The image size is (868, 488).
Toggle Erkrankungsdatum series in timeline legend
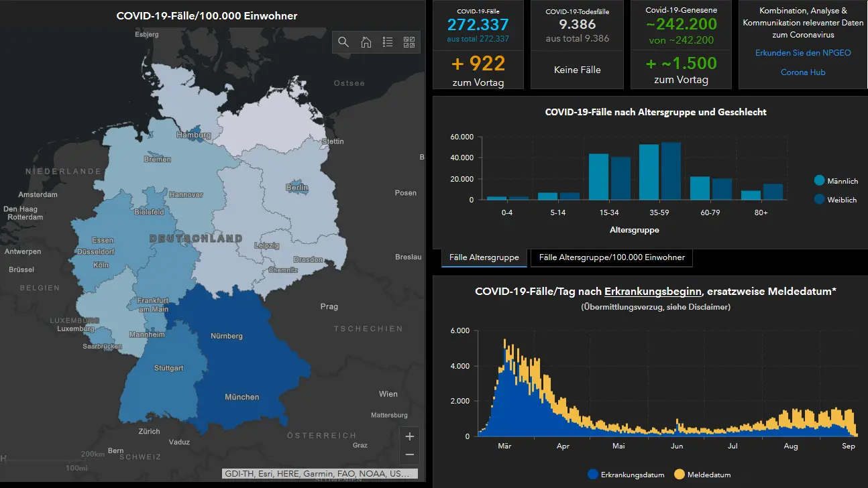click(592, 475)
